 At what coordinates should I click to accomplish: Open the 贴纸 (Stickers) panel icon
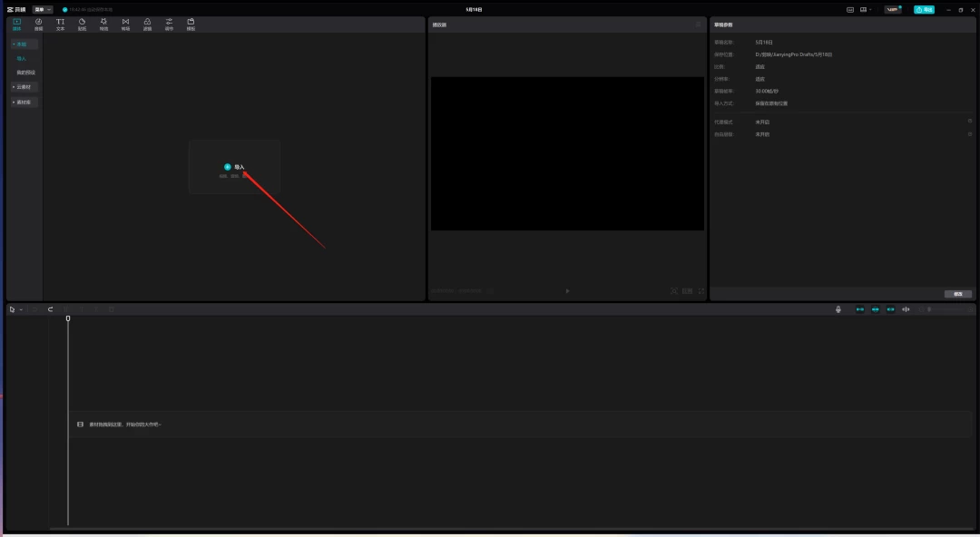point(82,23)
